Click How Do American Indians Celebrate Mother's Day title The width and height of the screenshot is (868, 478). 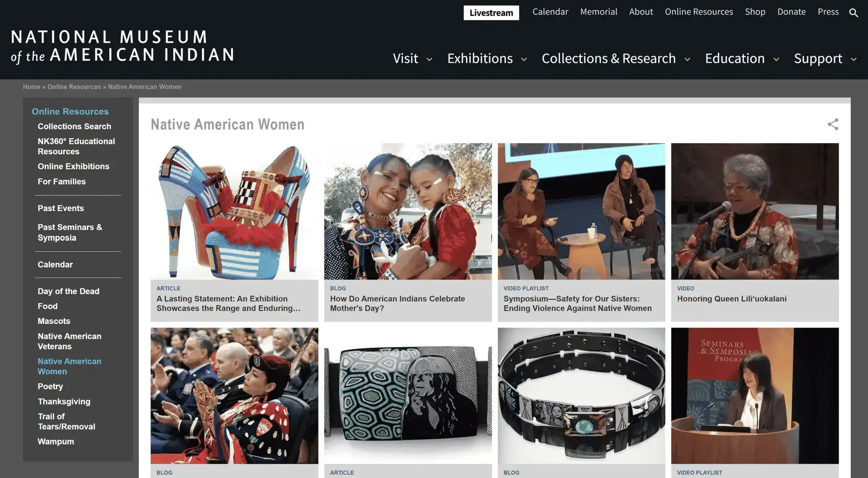click(x=397, y=303)
